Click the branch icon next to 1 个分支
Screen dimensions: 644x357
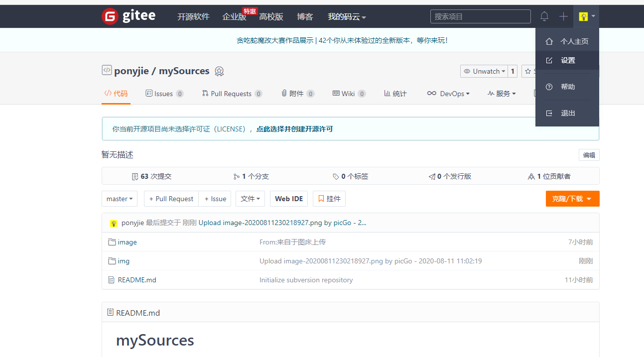point(237,177)
